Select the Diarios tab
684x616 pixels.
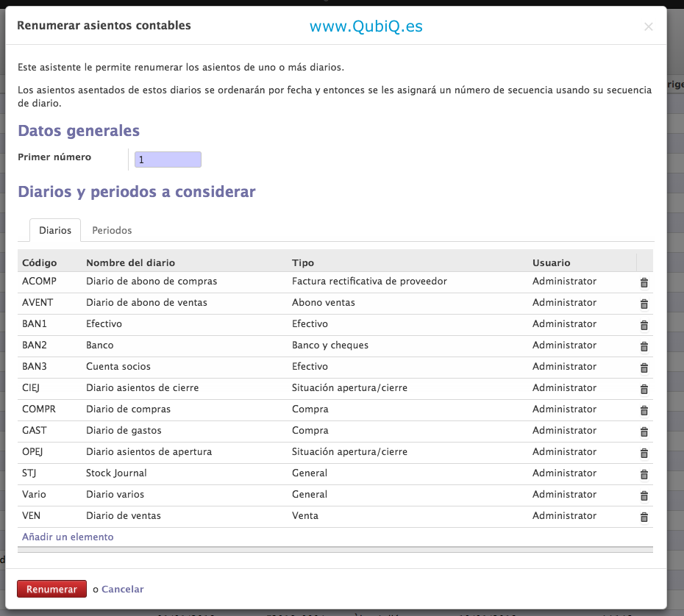pyautogui.click(x=55, y=230)
